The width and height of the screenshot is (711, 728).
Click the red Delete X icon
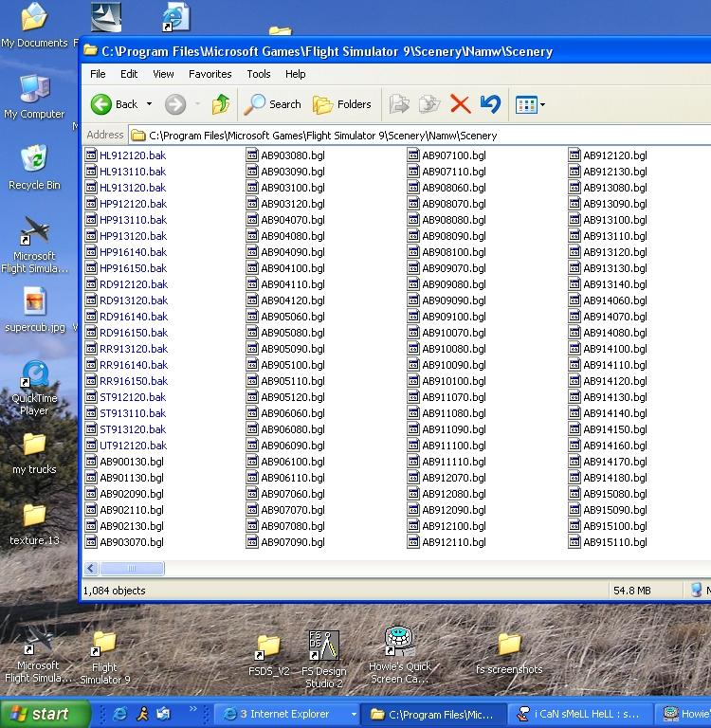pyautogui.click(x=460, y=104)
